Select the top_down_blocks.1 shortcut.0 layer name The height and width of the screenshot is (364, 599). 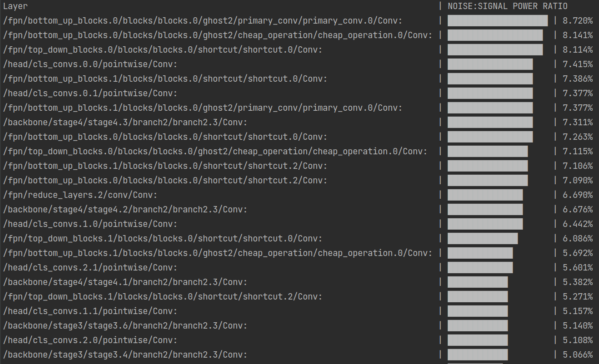click(163, 239)
